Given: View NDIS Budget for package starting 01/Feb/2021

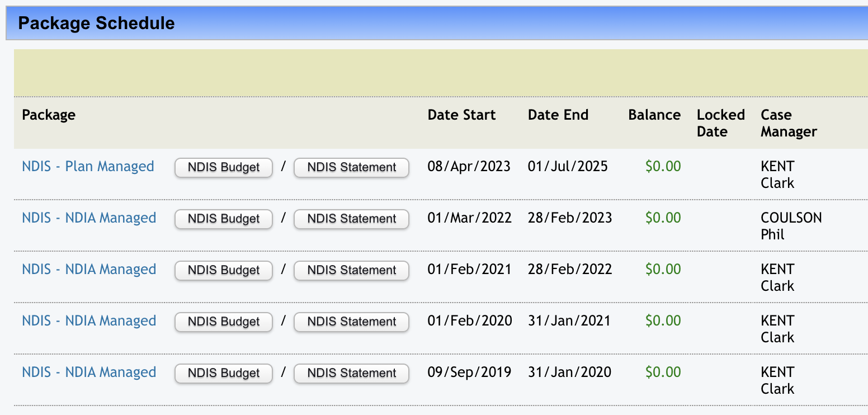Looking at the screenshot, I should 224,270.
